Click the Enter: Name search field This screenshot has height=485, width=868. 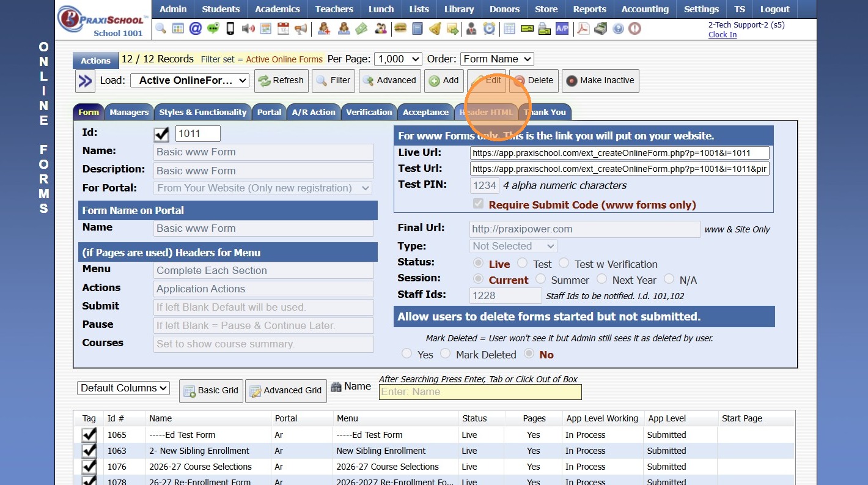[480, 392]
